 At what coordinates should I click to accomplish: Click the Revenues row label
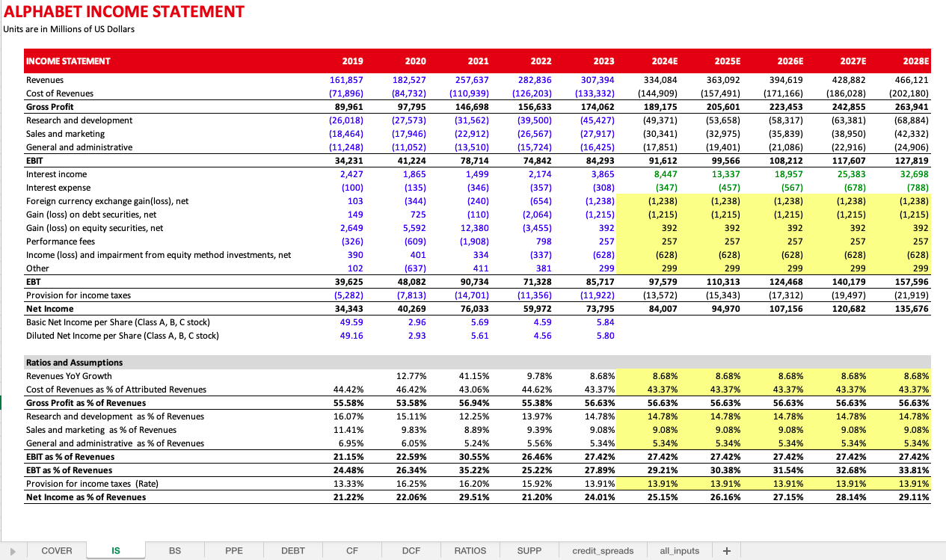[45, 80]
